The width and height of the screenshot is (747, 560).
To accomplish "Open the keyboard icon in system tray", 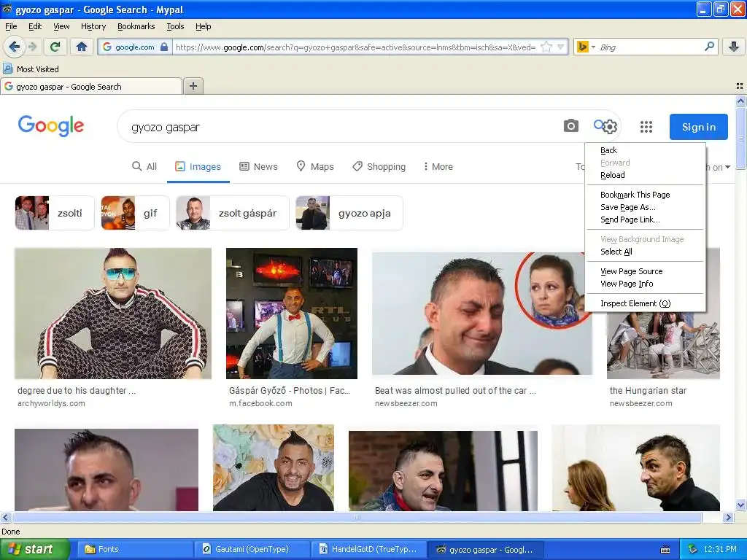I will coord(665,550).
